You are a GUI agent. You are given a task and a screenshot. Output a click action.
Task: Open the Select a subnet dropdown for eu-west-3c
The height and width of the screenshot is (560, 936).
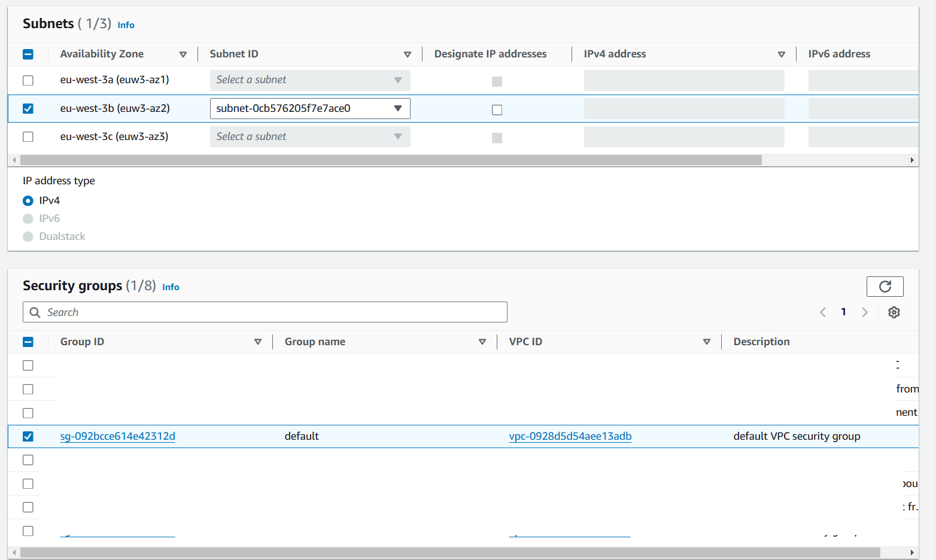point(309,136)
